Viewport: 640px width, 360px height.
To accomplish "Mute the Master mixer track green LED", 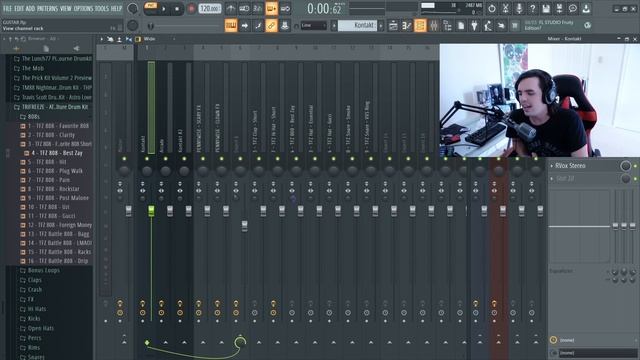I will pos(124,159).
